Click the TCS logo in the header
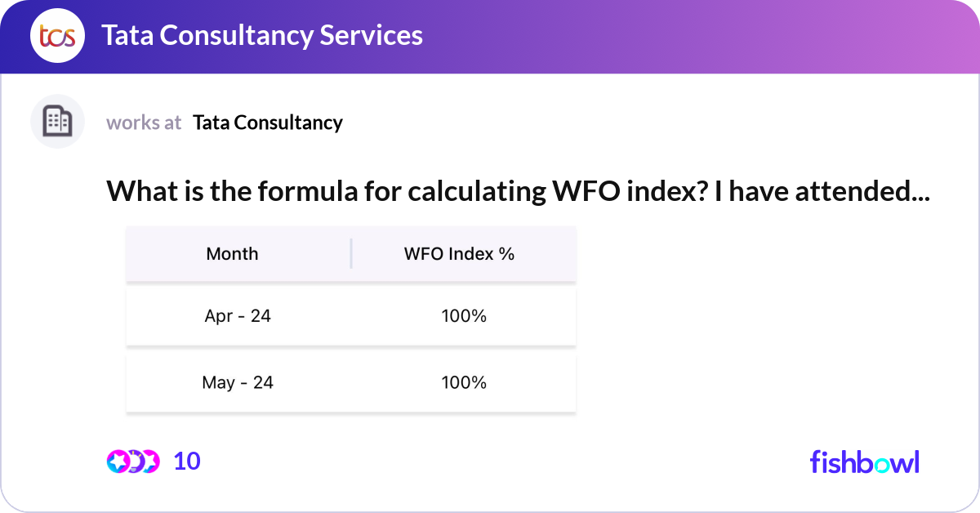The height and width of the screenshot is (513, 980). (57, 36)
